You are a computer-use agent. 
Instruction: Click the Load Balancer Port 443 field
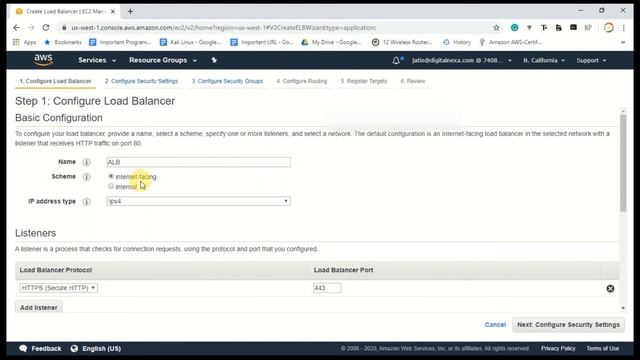click(x=327, y=288)
